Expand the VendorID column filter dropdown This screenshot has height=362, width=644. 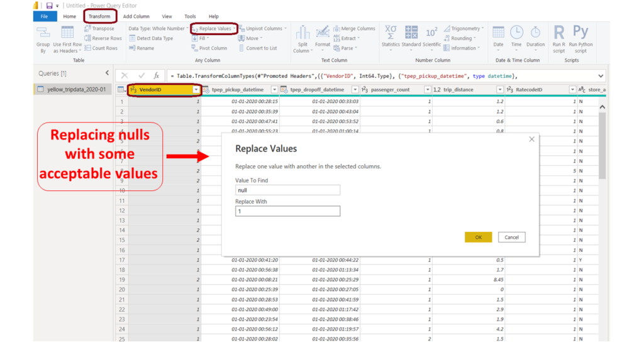coord(196,90)
